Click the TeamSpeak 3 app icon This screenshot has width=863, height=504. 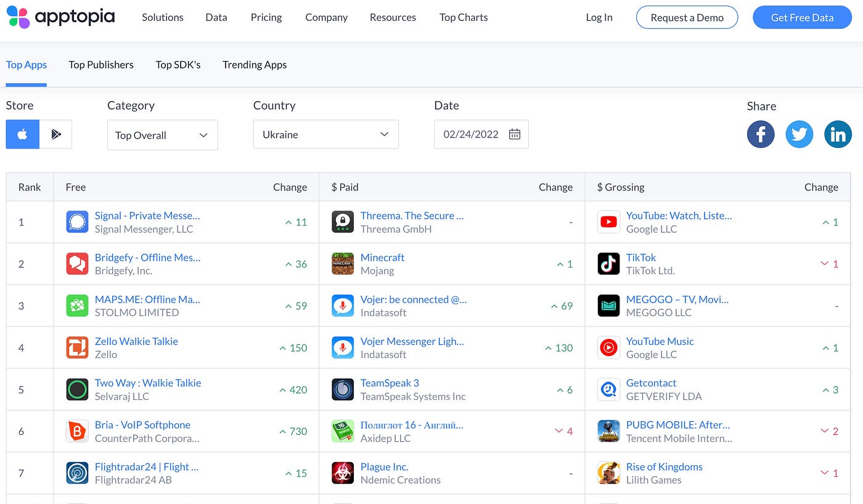pyautogui.click(x=343, y=389)
